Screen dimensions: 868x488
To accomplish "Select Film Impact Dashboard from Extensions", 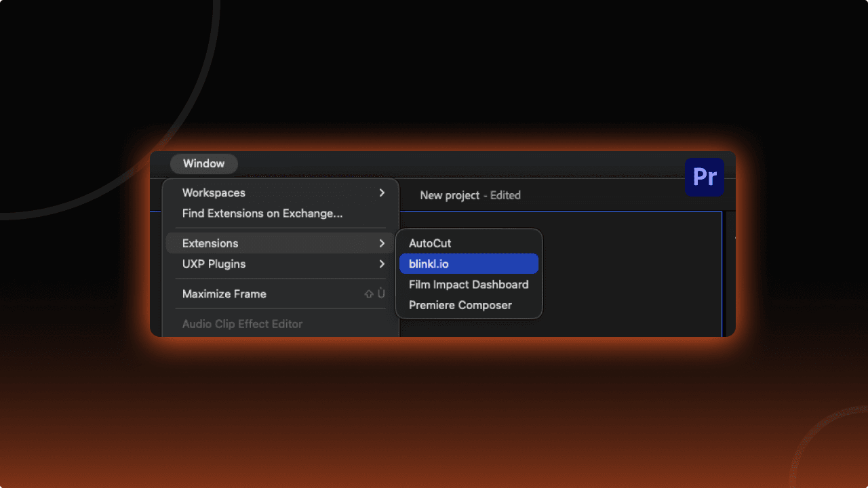I will (x=469, y=285).
